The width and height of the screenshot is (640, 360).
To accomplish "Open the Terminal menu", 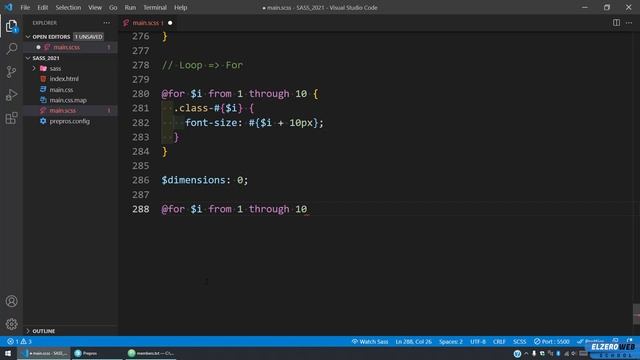I will (x=155, y=7).
